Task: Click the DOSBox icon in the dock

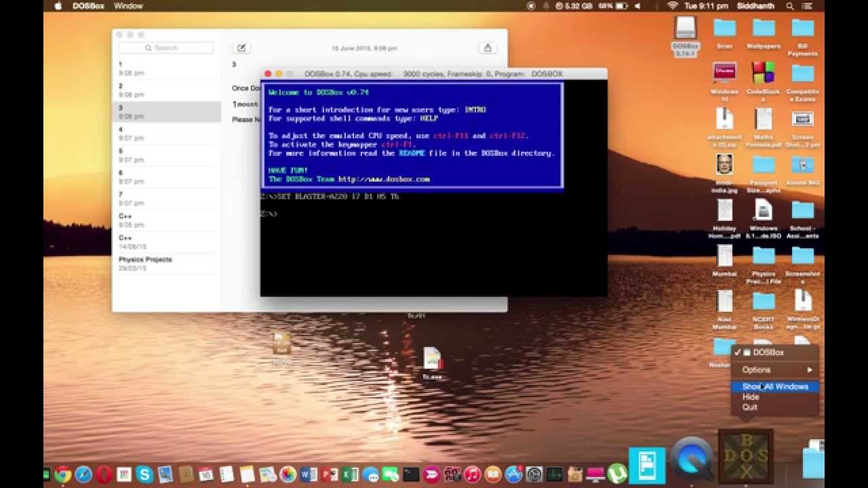Action: click(x=745, y=455)
